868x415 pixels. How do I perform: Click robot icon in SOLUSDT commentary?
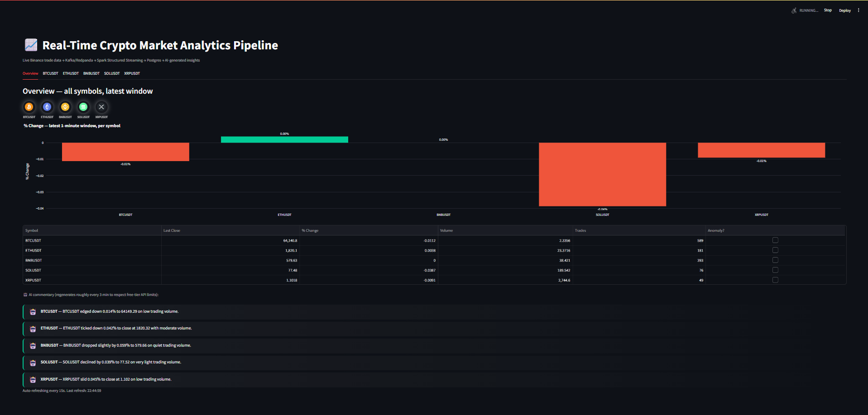33,363
